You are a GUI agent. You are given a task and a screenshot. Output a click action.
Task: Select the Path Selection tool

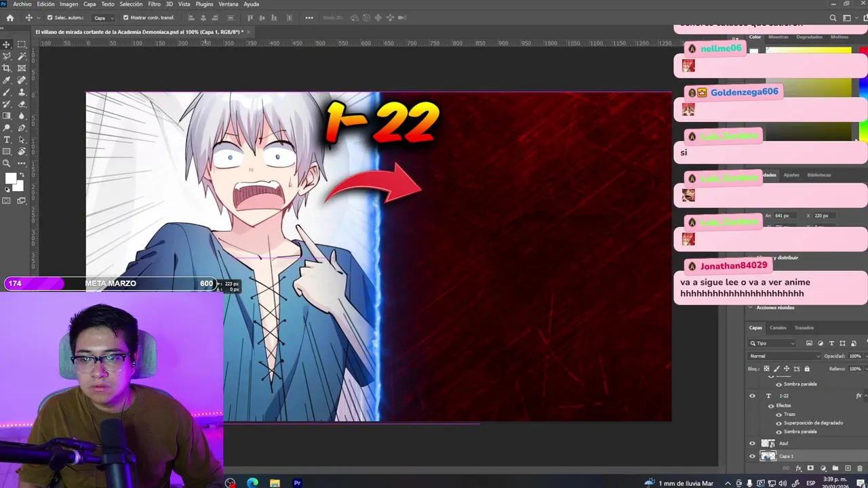tap(22, 140)
